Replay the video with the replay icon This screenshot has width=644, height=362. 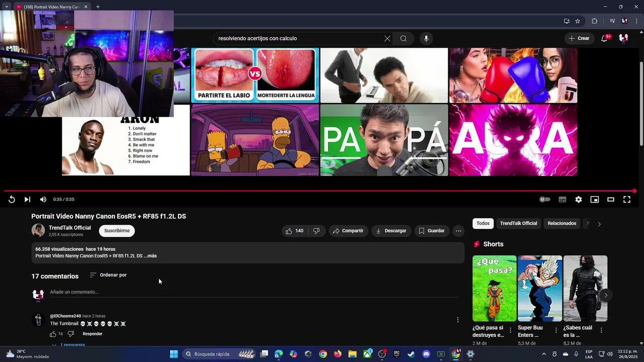[x=12, y=200]
